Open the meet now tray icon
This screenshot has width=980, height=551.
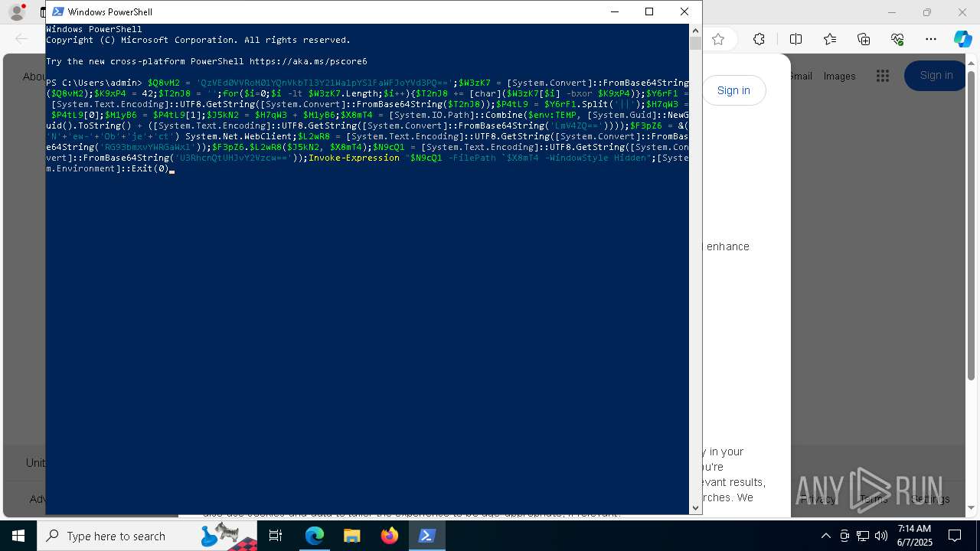click(844, 536)
